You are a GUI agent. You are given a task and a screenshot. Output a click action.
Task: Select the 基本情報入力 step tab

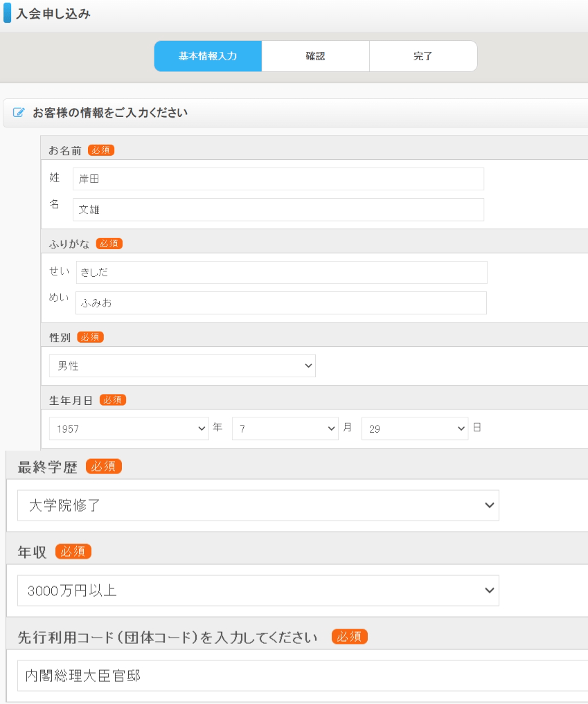pos(208,56)
